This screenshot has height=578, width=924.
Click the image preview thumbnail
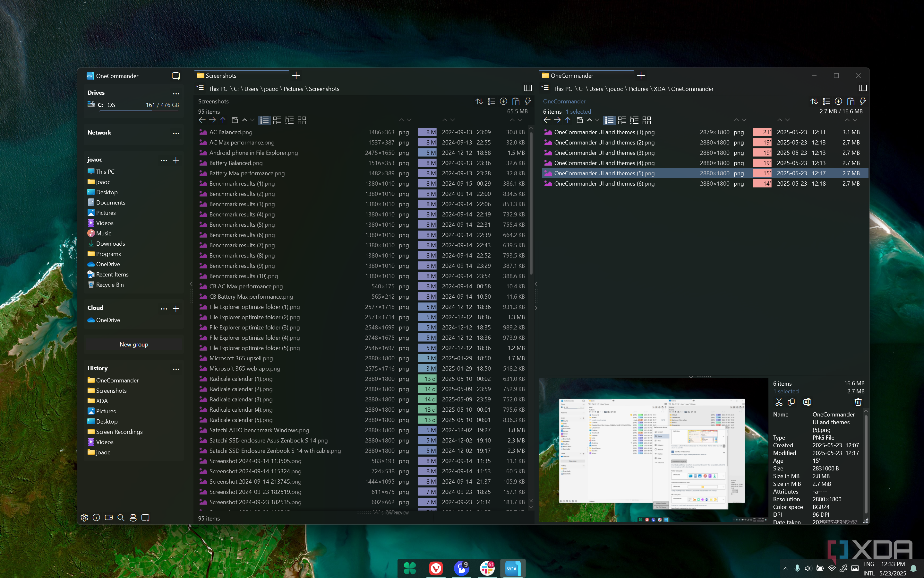653,450
